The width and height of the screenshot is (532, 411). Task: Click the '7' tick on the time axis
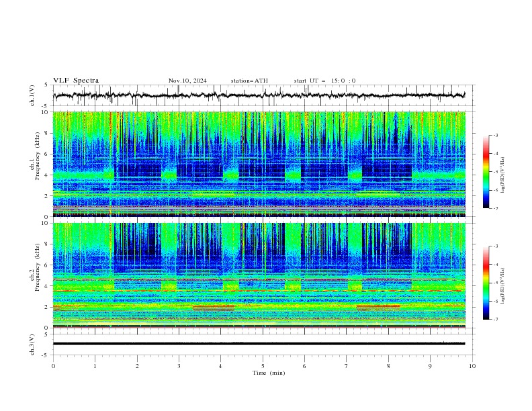(x=347, y=366)
